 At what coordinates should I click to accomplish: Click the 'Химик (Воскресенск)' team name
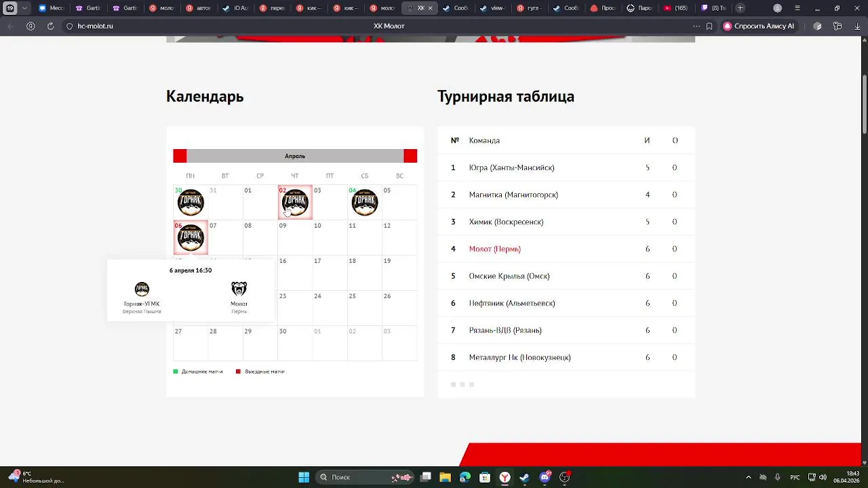click(506, 222)
